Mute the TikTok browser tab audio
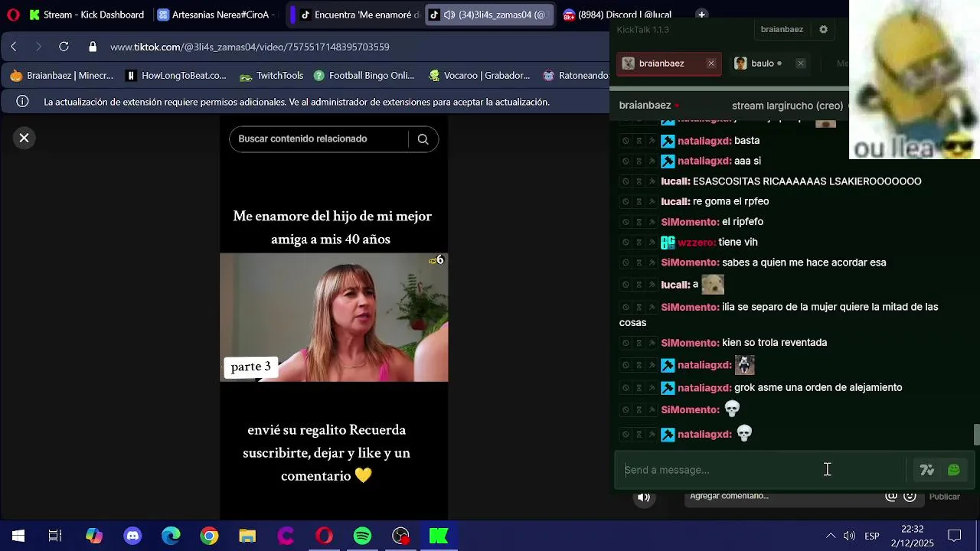The width and height of the screenshot is (980, 551). coord(449,15)
